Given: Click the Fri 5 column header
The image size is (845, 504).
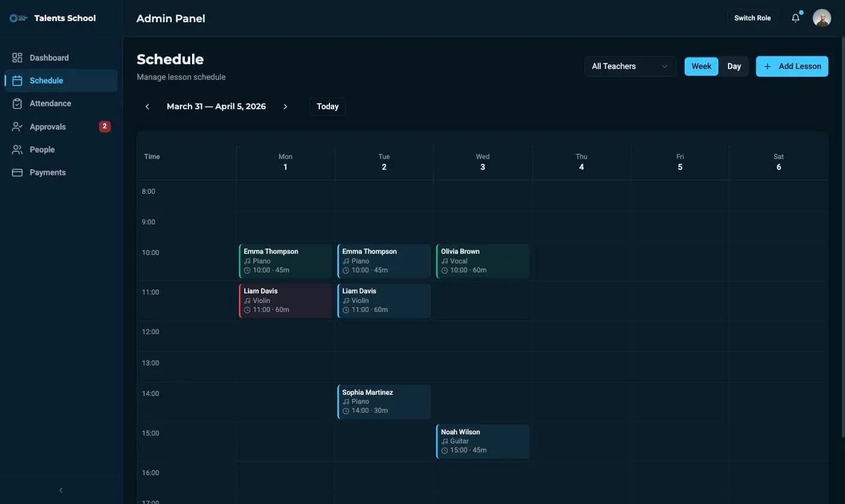Looking at the screenshot, I should click(x=680, y=162).
